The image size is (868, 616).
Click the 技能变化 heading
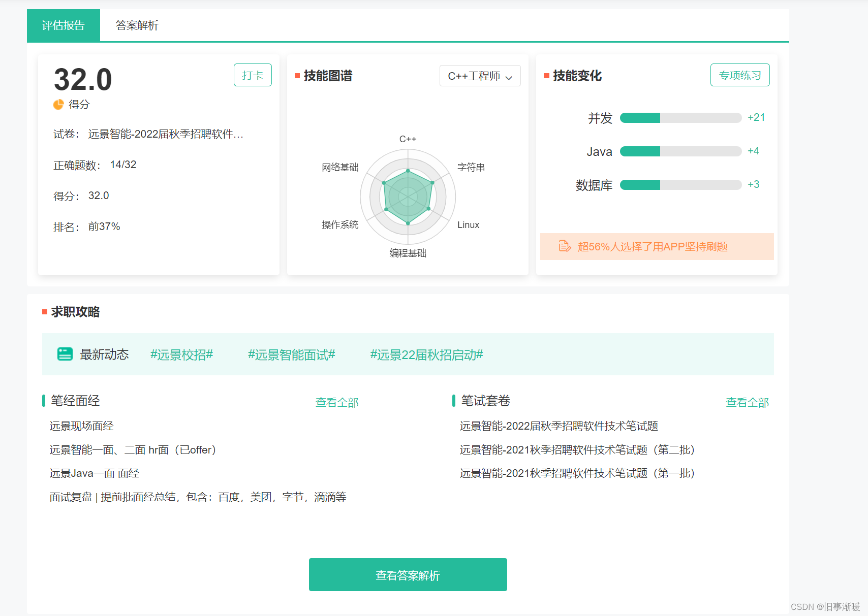577,76
